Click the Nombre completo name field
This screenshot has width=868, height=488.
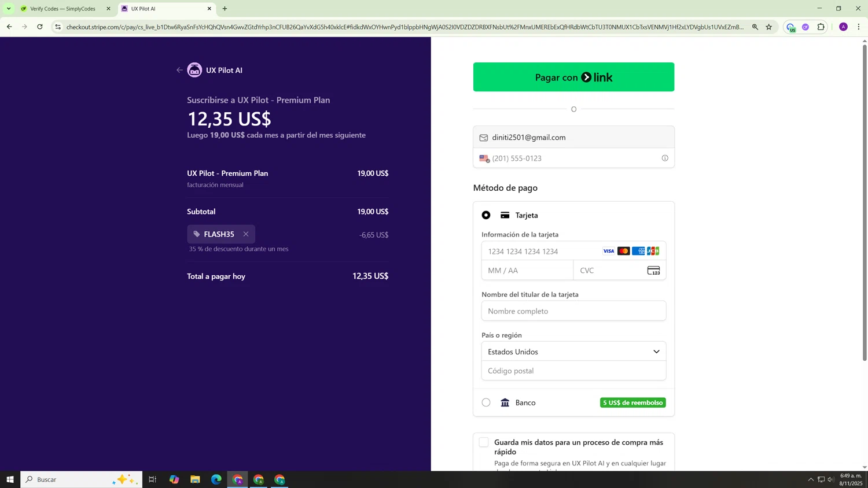click(x=573, y=311)
